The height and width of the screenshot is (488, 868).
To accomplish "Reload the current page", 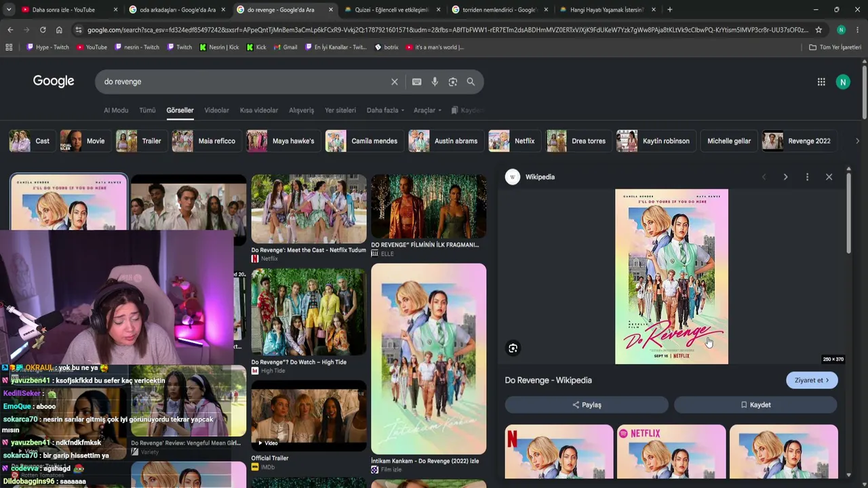I will tap(43, 30).
